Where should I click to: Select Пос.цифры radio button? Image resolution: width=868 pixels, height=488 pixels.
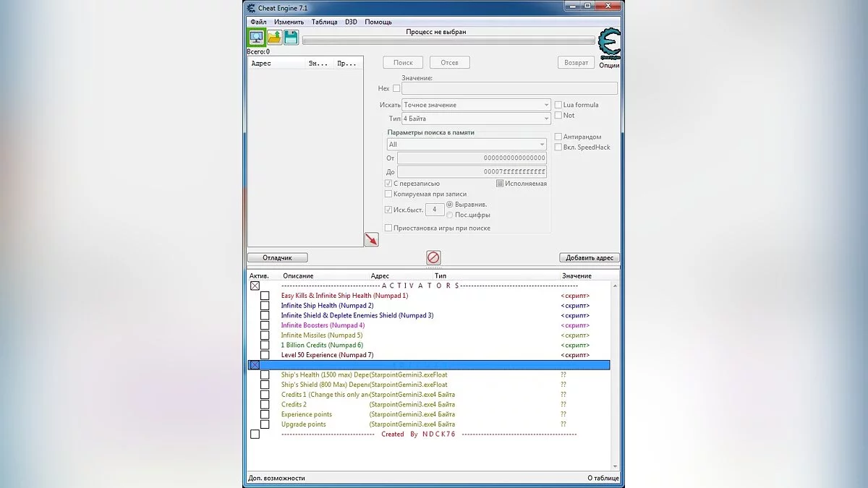tap(450, 215)
